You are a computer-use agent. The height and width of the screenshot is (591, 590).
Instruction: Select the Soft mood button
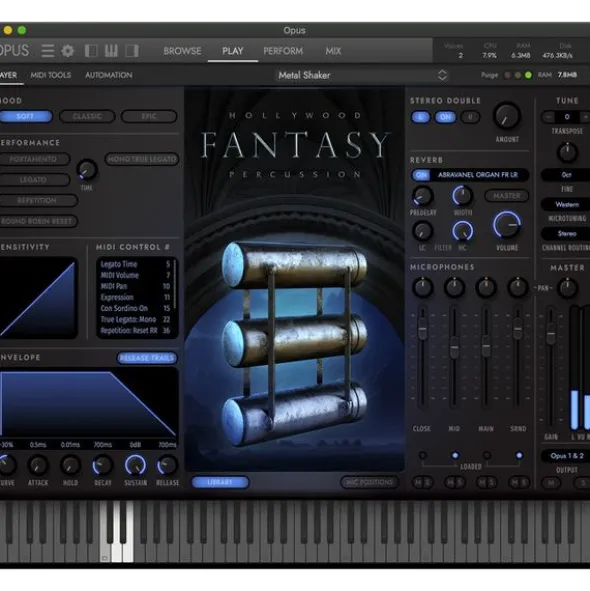click(26, 116)
